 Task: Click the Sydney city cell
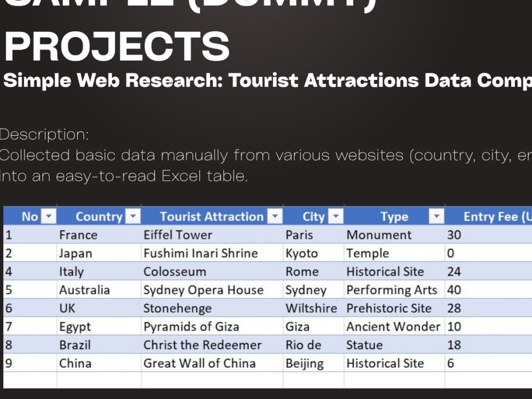(313, 290)
